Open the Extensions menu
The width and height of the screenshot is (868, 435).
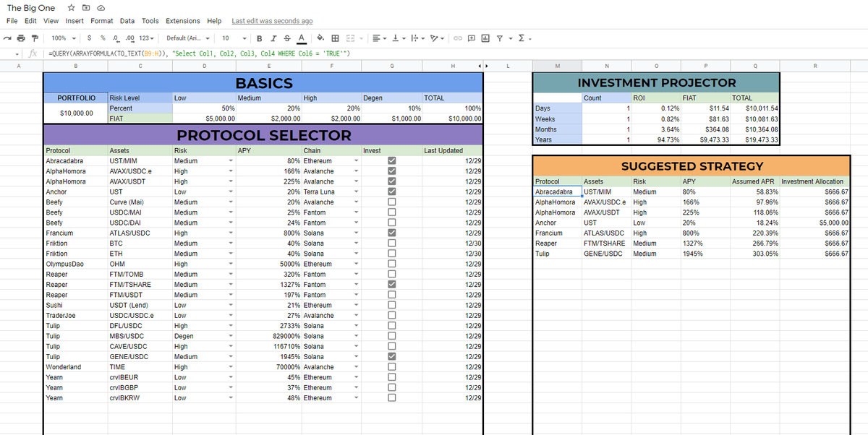182,21
